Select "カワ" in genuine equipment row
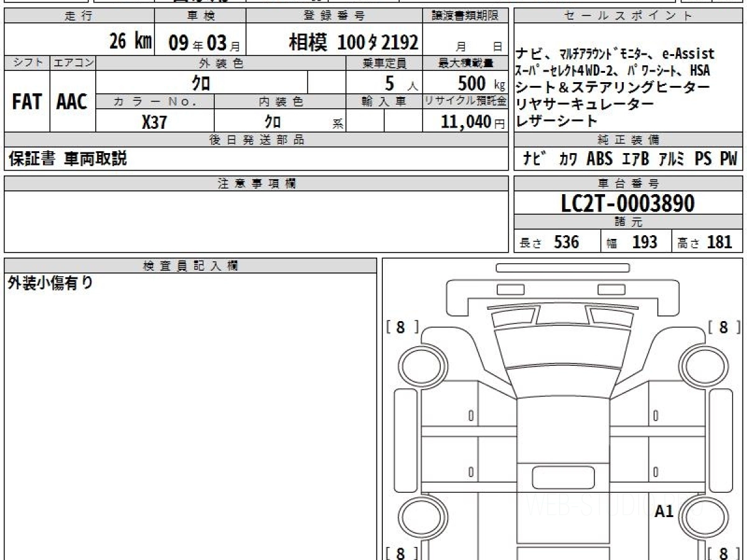This screenshot has width=747, height=560. click(568, 159)
